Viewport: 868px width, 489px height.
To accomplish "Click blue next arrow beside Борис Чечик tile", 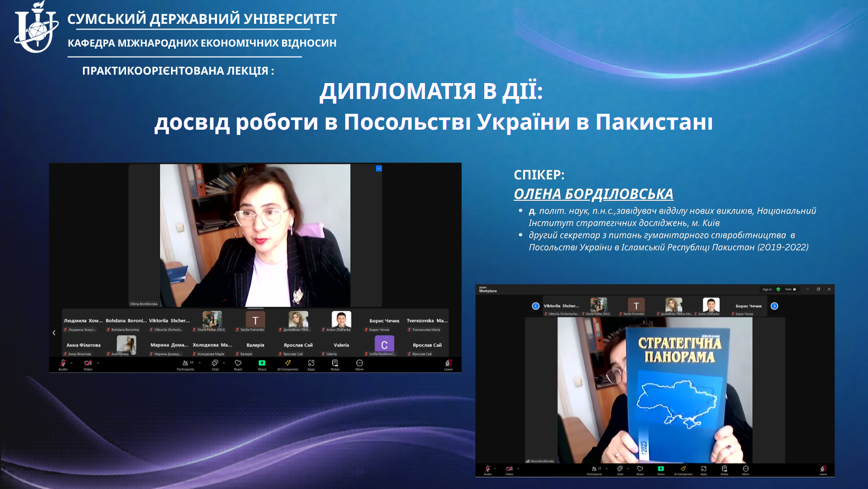I will (x=774, y=306).
